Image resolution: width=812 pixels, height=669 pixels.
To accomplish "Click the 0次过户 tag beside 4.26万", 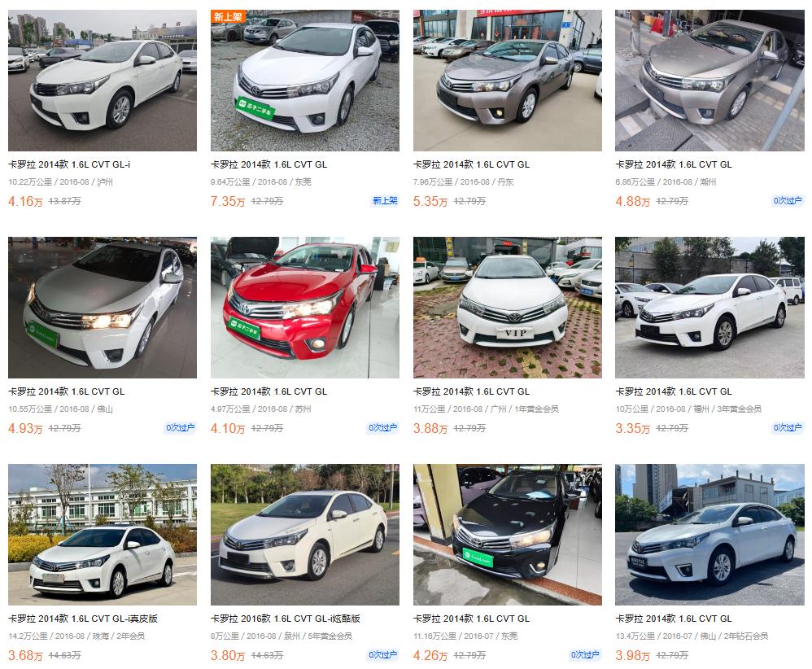I will 585,654.
